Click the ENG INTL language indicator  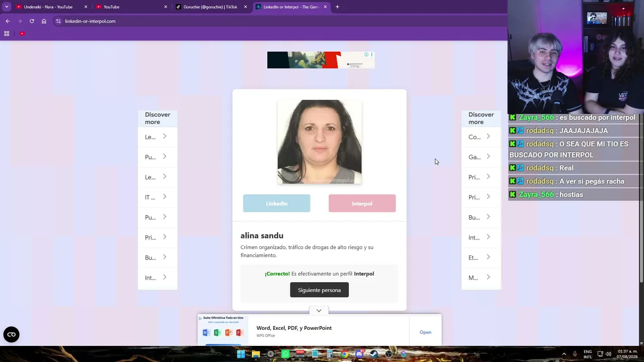pos(588,354)
